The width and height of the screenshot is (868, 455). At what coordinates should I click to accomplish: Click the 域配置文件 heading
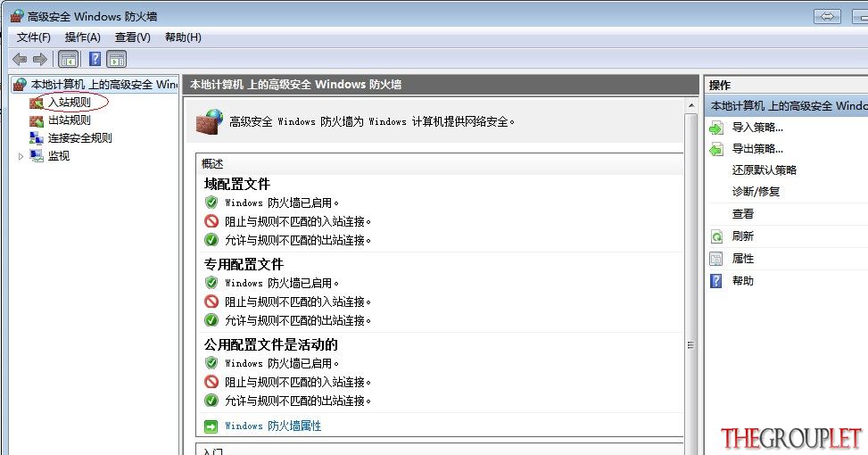point(237,184)
